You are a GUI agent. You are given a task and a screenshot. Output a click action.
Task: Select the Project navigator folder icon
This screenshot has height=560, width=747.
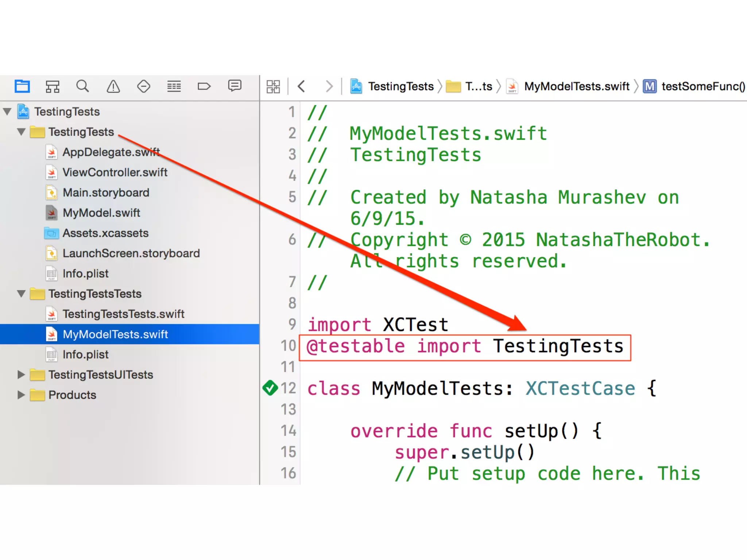click(x=22, y=86)
